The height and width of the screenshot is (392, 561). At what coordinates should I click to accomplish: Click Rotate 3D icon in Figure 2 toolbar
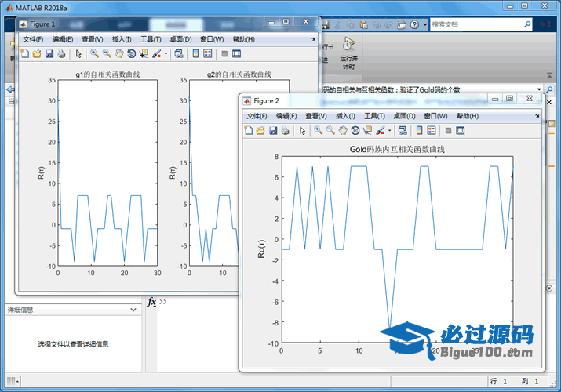pos(355,131)
